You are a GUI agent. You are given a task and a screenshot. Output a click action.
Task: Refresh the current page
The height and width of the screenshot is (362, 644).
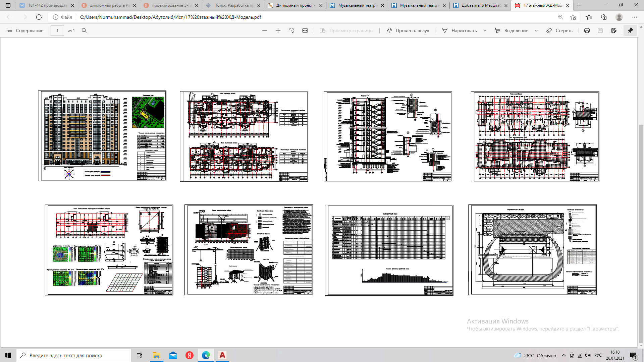[x=39, y=17]
